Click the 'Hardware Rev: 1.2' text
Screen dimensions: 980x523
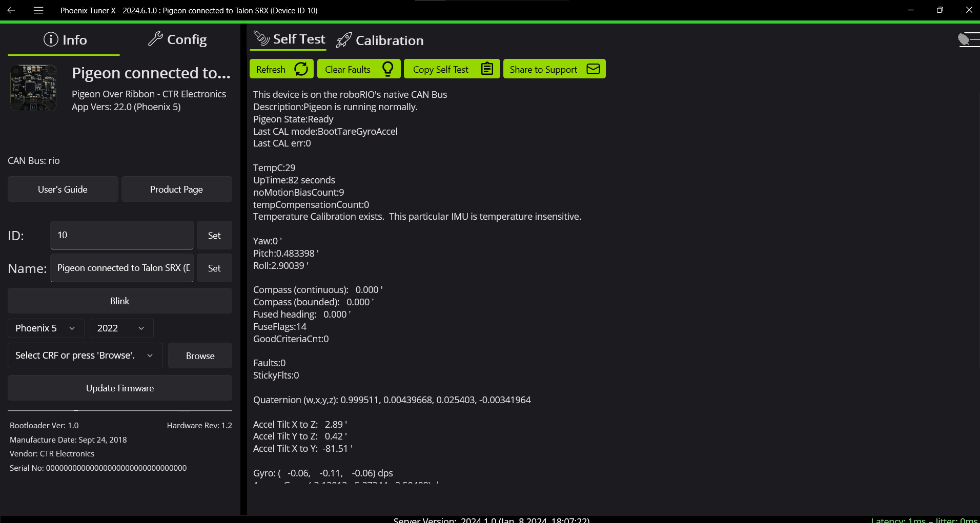pyautogui.click(x=199, y=425)
